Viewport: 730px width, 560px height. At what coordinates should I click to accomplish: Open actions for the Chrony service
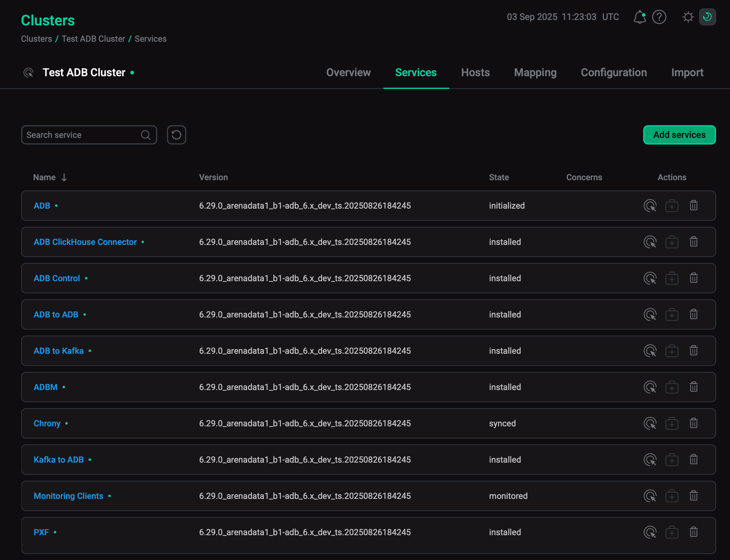650,423
